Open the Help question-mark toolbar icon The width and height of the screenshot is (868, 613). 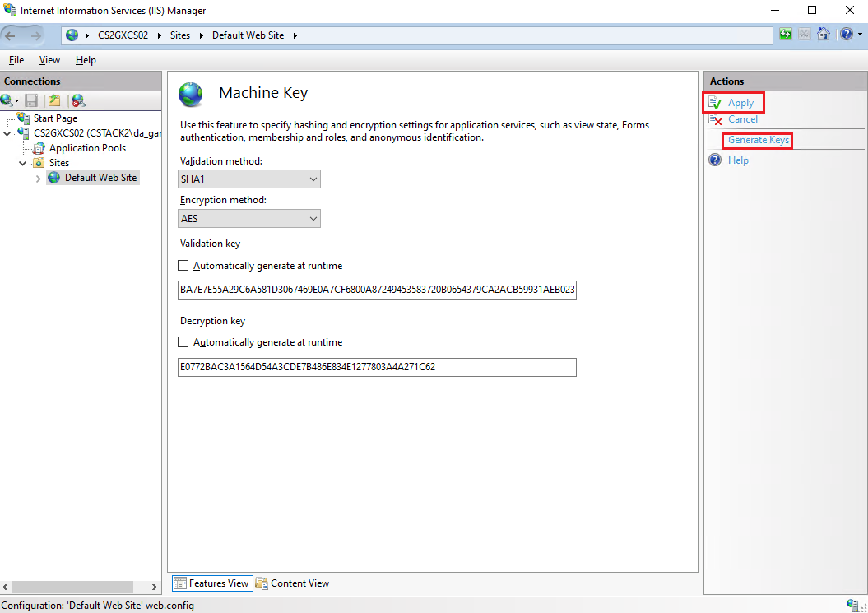tap(847, 35)
